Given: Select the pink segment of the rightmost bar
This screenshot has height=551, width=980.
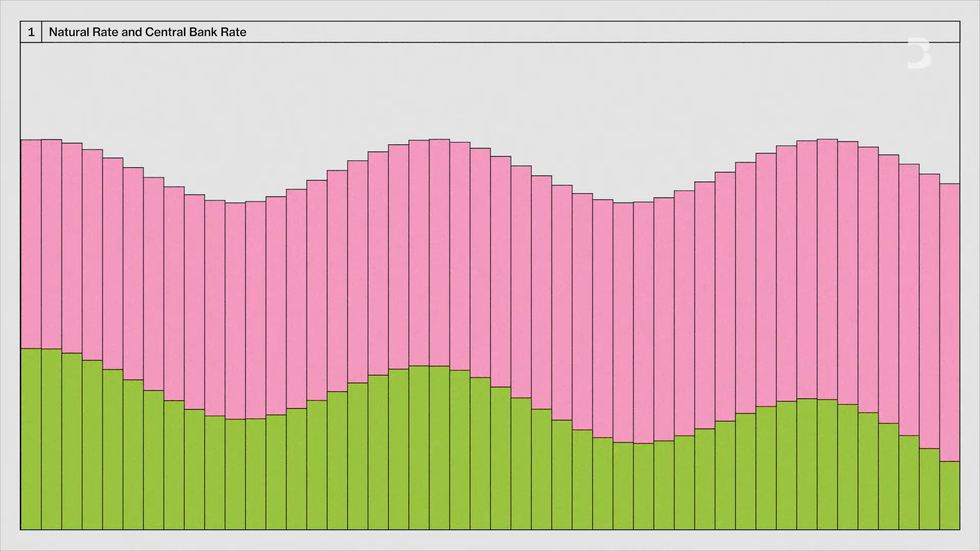Looking at the screenshot, I should coord(949,322).
